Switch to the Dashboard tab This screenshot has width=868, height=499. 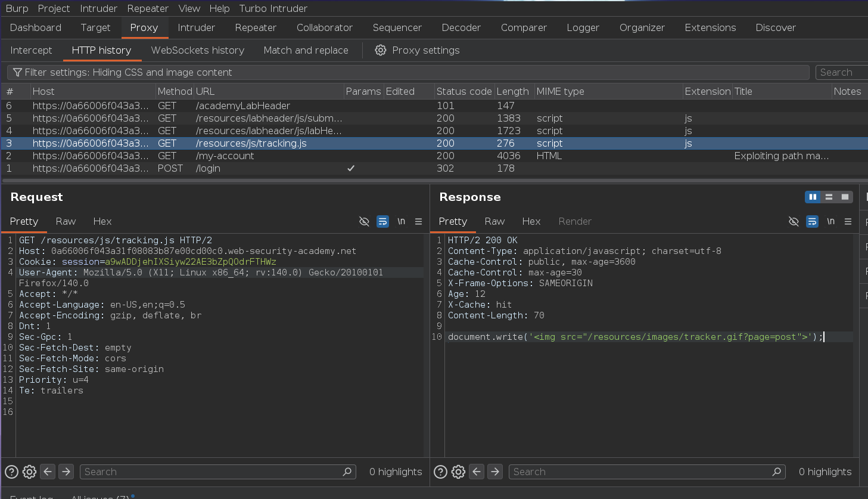[36, 27]
